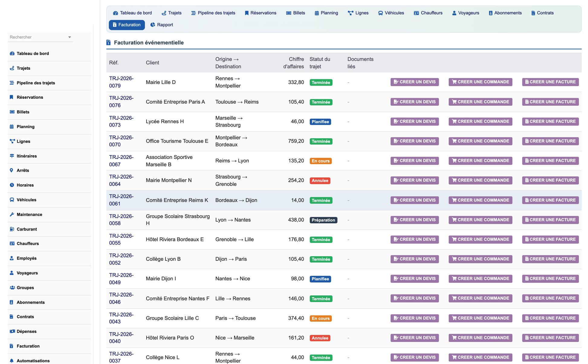Create a commande for Mairie Dijon I
Image resolution: width=588 pixels, height=364 pixels.
click(480, 279)
